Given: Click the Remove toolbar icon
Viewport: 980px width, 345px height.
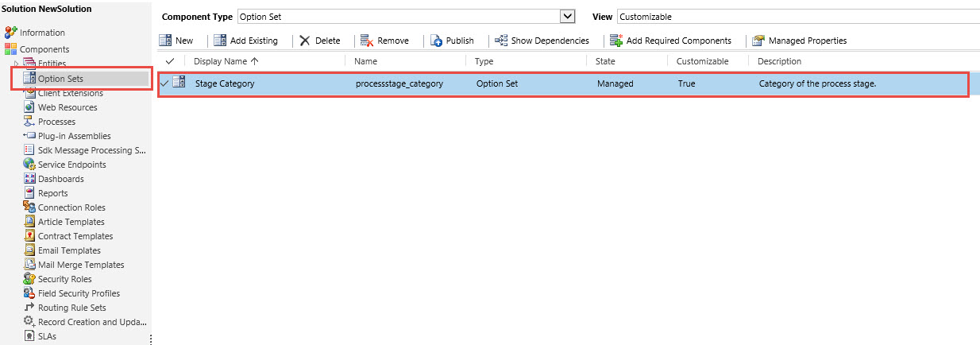Looking at the screenshot, I should pyautogui.click(x=367, y=41).
